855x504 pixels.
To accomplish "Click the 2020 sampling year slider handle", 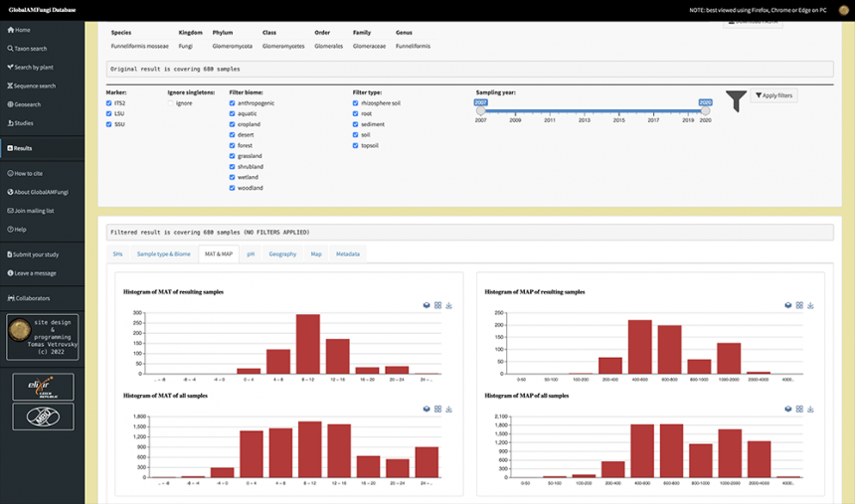I will point(705,110).
